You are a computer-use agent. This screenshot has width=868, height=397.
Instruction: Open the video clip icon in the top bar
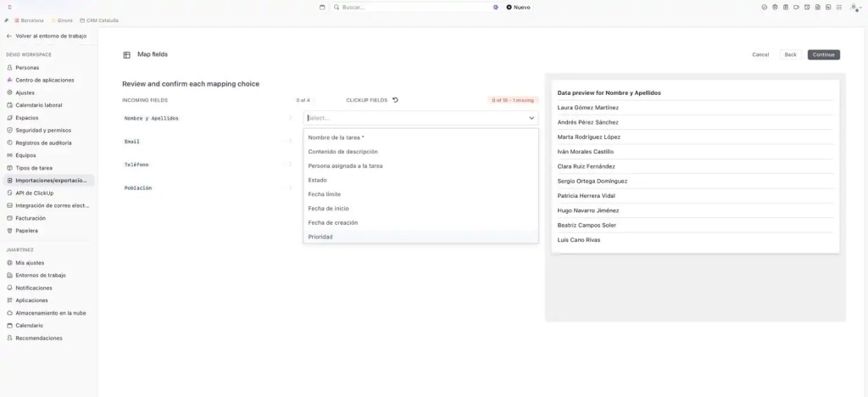(x=796, y=7)
